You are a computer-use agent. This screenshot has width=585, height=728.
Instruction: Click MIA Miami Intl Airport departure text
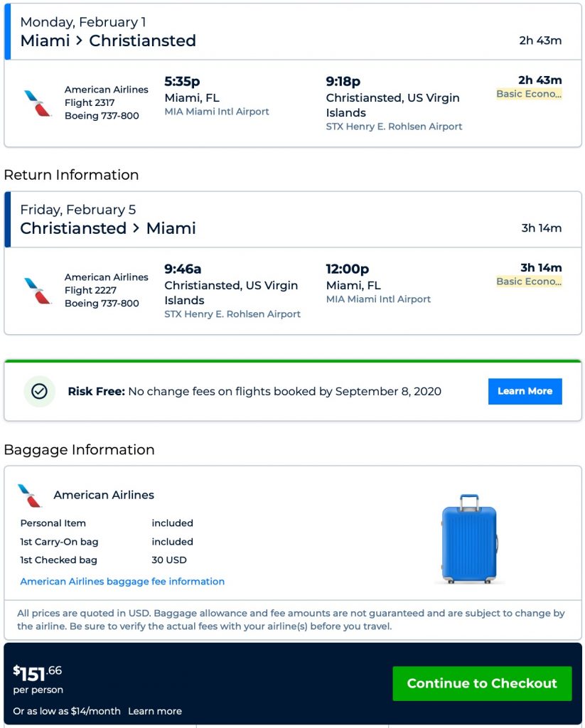click(217, 112)
